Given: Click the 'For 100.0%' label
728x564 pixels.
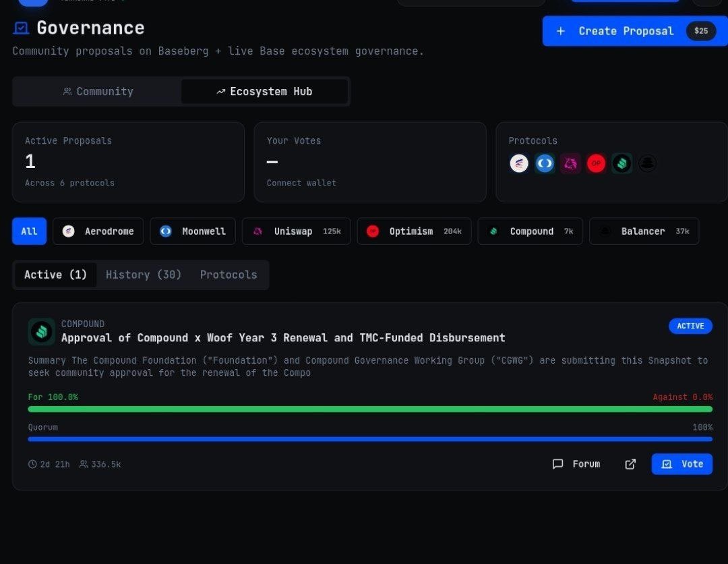Looking at the screenshot, I should click(x=53, y=397).
